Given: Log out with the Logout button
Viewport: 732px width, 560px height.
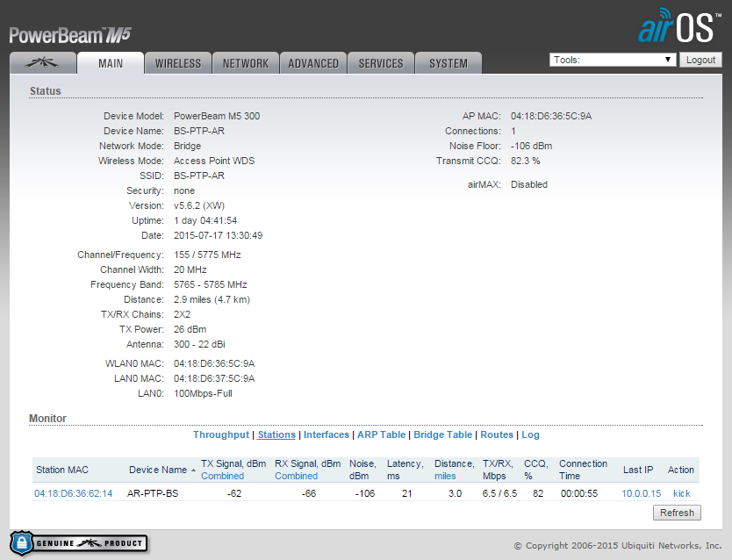Looking at the screenshot, I should click(x=700, y=60).
